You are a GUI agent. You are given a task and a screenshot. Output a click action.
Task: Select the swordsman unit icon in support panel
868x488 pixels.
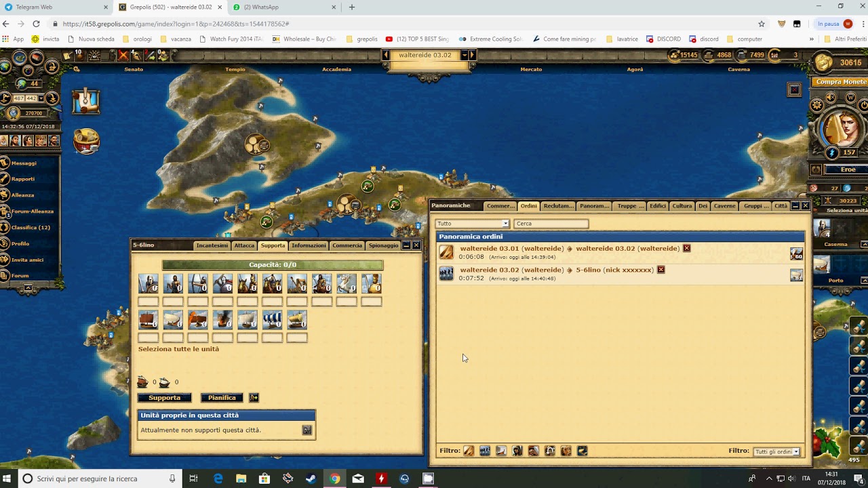(149, 283)
